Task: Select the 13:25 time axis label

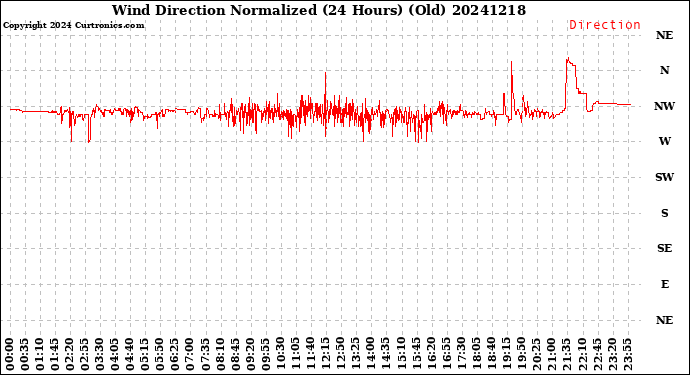Action: click(x=356, y=355)
